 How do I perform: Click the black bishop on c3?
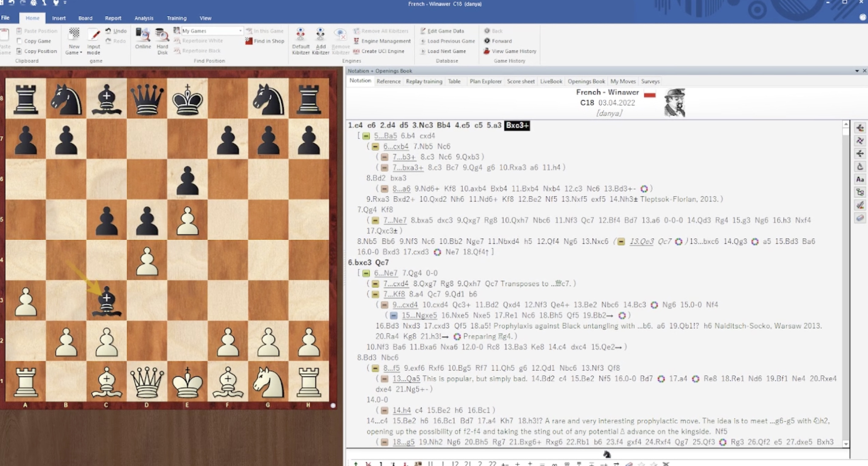pyautogui.click(x=106, y=301)
